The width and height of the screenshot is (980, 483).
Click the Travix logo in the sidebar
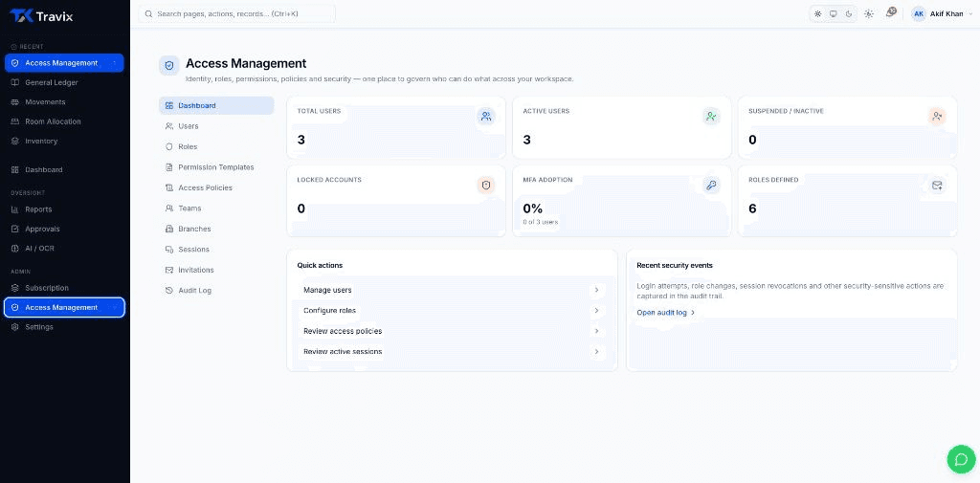click(x=41, y=16)
